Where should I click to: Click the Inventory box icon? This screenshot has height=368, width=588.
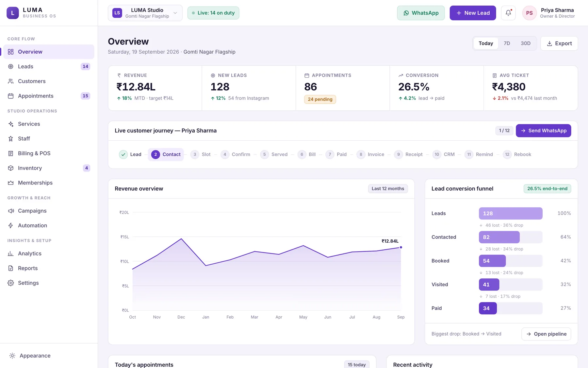[11, 168]
